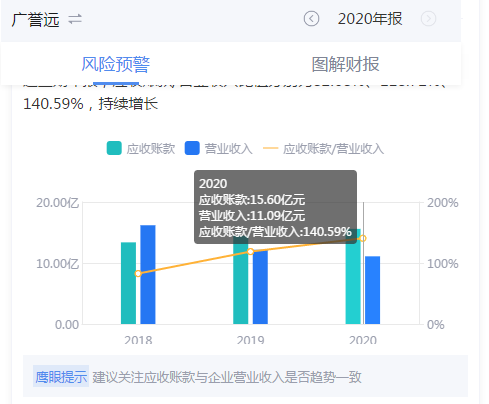
Task: Click the 2020 营业收入 blue bar
Action: coord(372,290)
